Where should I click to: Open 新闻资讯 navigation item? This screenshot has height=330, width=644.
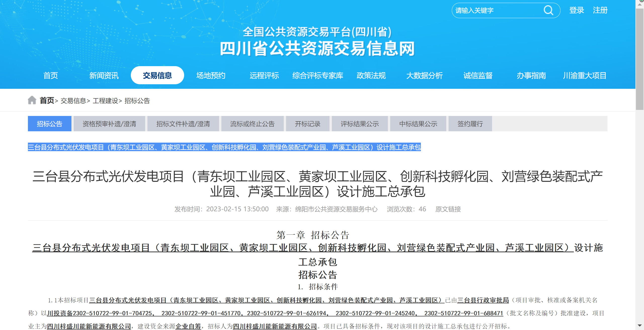point(104,75)
